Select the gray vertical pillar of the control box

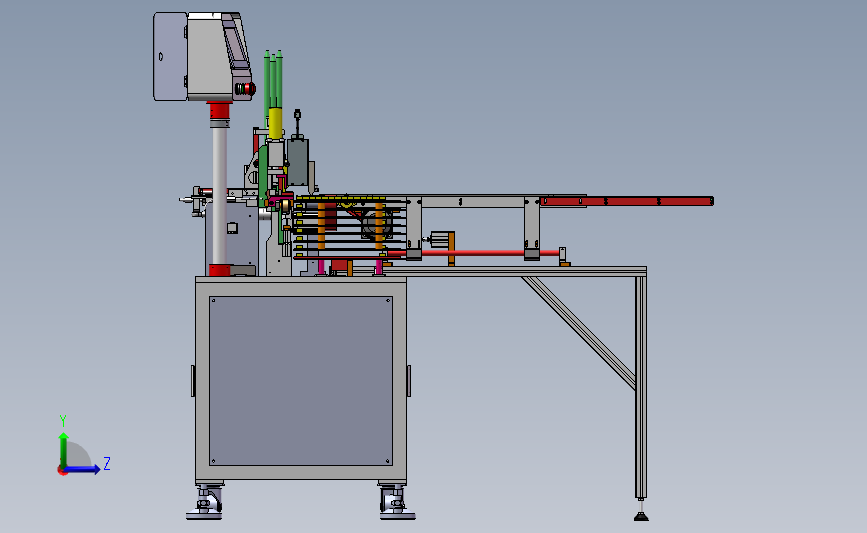coord(220,196)
